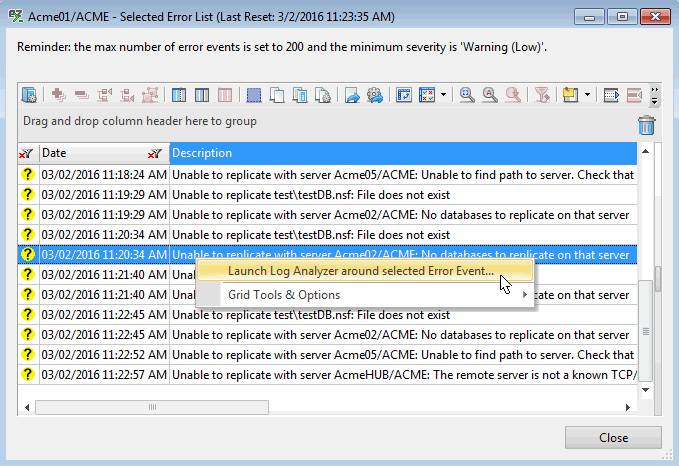Click the first magnifier search toolbar icon
This screenshot has width=679, height=466.
coord(467,95)
